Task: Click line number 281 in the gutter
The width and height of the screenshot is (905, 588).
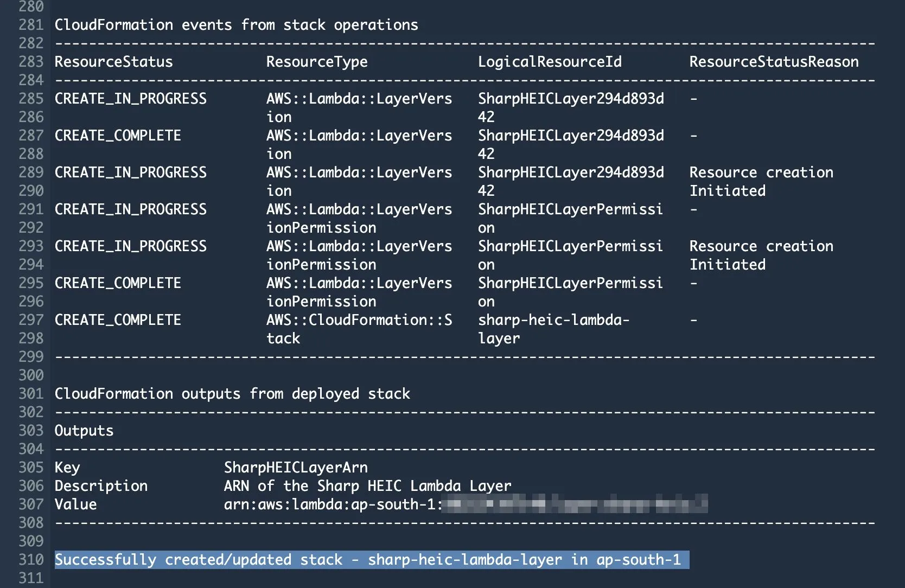Action: (x=31, y=25)
